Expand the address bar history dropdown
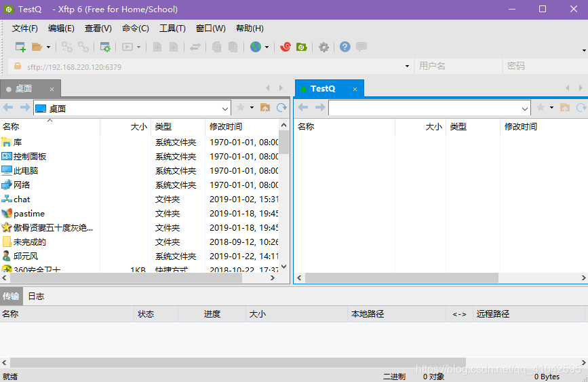Image resolution: width=588 pixels, height=382 pixels. point(407,66)
